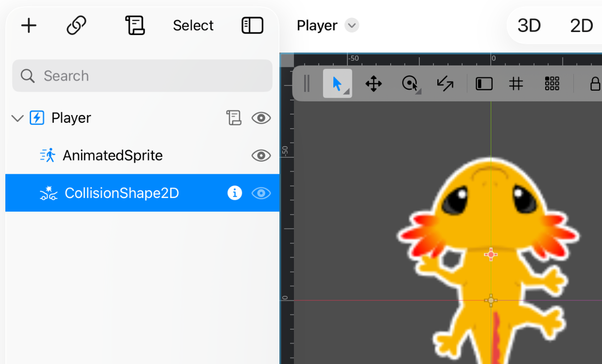Toggle CollisionShape2D visibility eye
The image size is (602, 364).
pos(261,193)
